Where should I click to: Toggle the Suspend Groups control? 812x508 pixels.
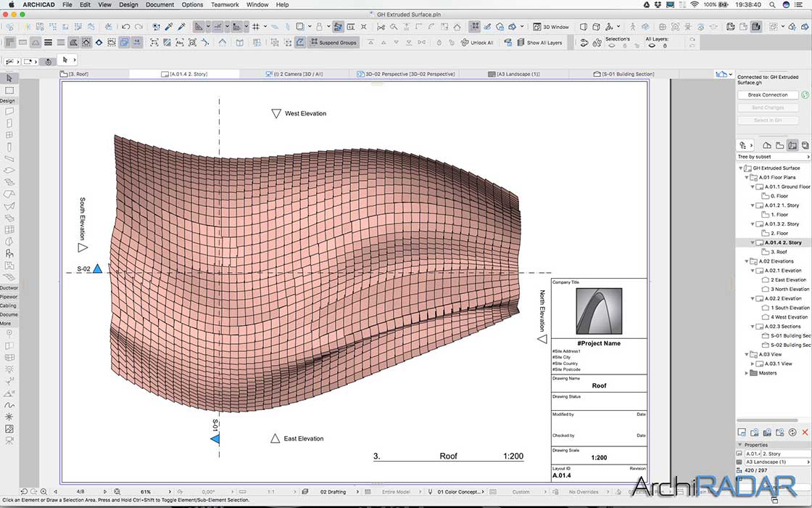click(333, 42)
